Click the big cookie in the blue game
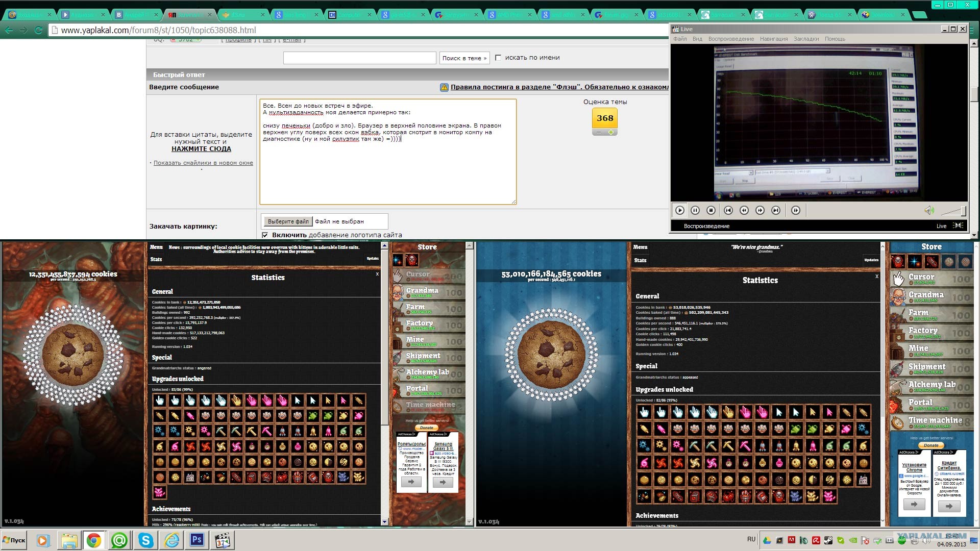 point(551,355)
